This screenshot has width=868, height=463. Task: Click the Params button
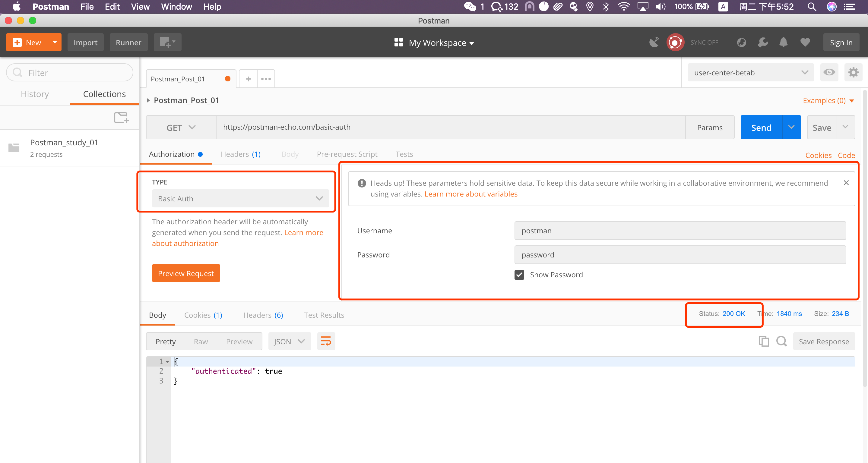[710, 127]
